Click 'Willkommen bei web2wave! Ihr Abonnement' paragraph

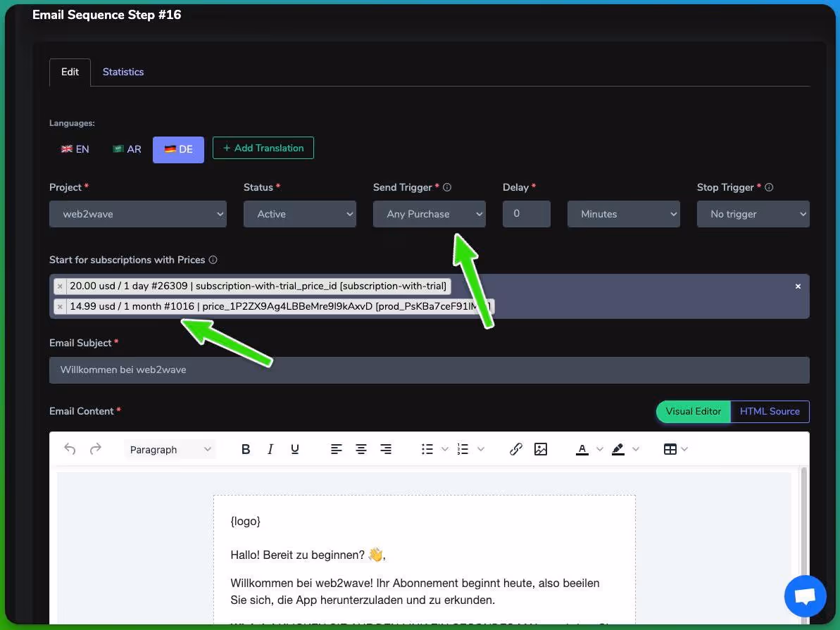pyautogui.click(x=415, y=591)
